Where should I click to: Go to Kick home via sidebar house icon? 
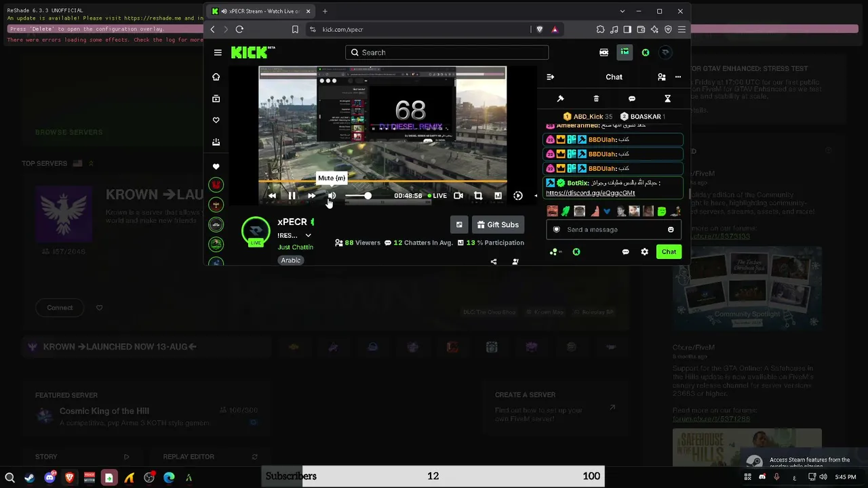click(x=216, y=77)
